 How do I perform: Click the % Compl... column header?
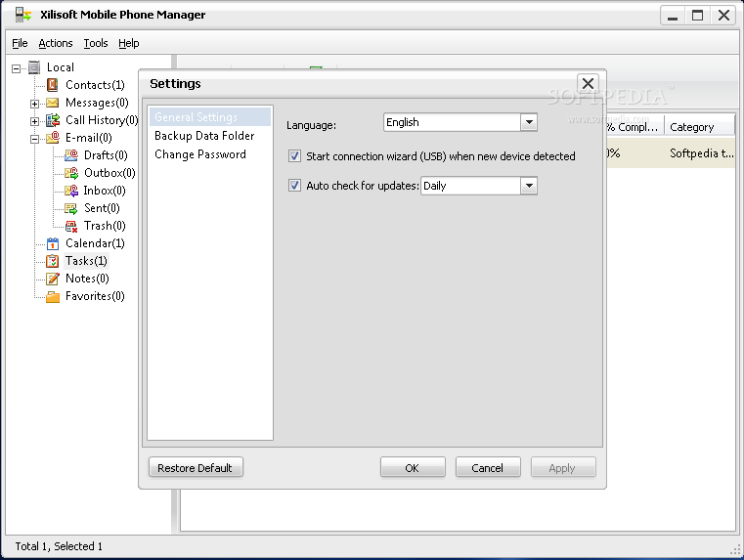point(635,127)
